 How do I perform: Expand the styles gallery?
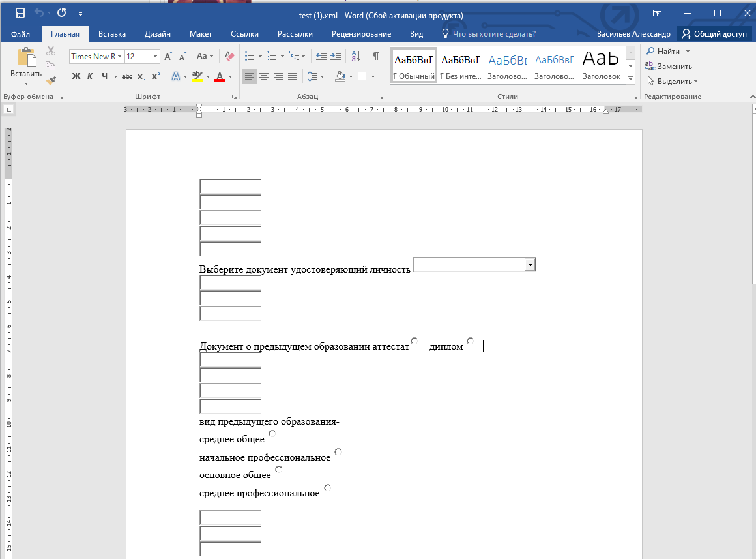pyautogui.click(x=631, y=78)
